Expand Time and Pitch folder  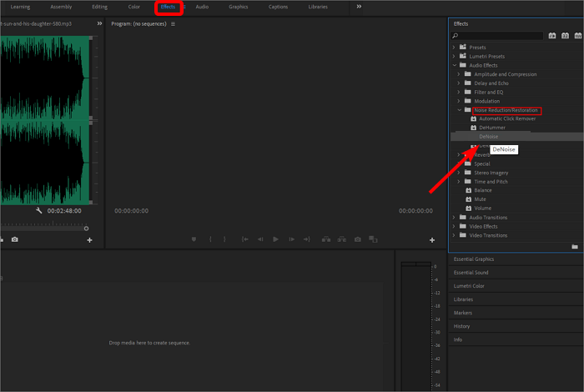pyautogui.click(x=459, y=182)
